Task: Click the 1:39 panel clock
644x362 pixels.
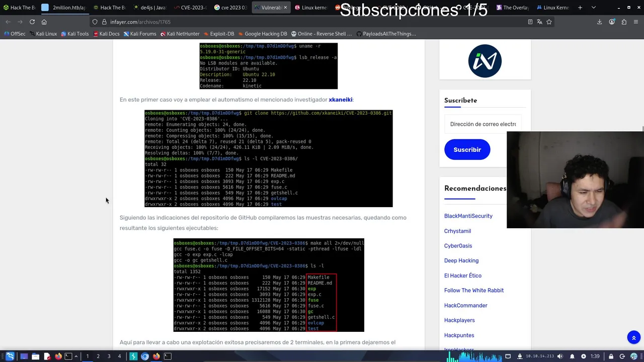Action: [x=595, y=356]
